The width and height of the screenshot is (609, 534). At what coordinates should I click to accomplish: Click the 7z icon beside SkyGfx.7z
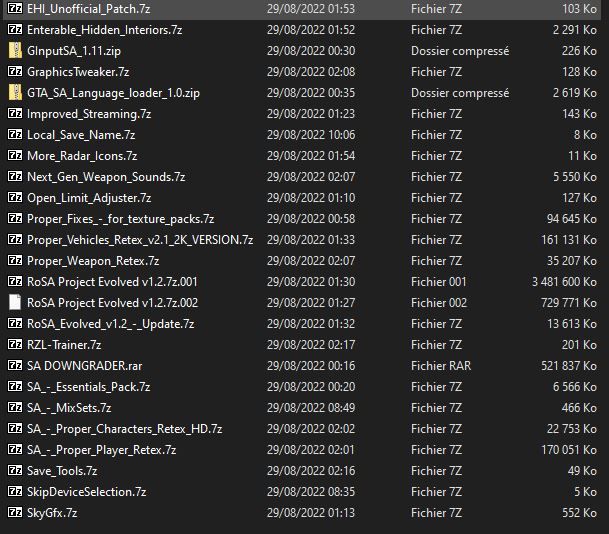(15, 512)
